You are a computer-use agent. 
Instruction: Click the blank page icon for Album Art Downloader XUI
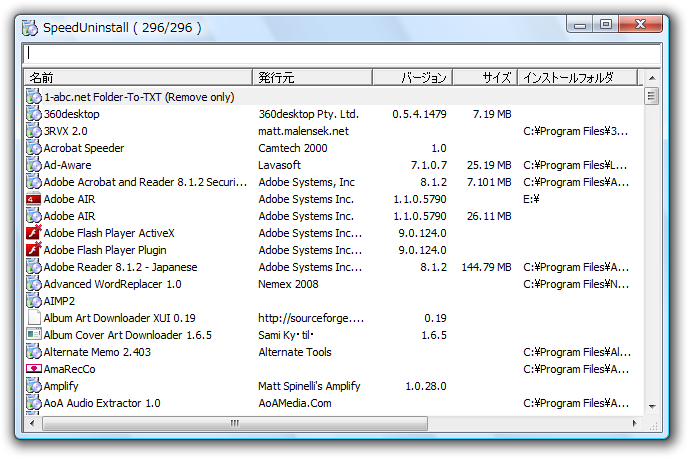pos(34,318)
